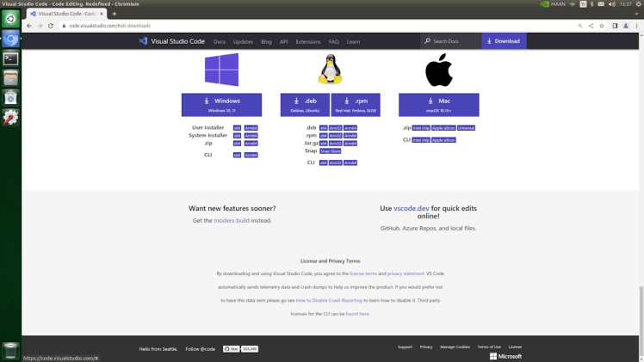Viewport: 644px width, 362px height.
Task: Click the Search Docs field
Action: [x=450, y=41]
